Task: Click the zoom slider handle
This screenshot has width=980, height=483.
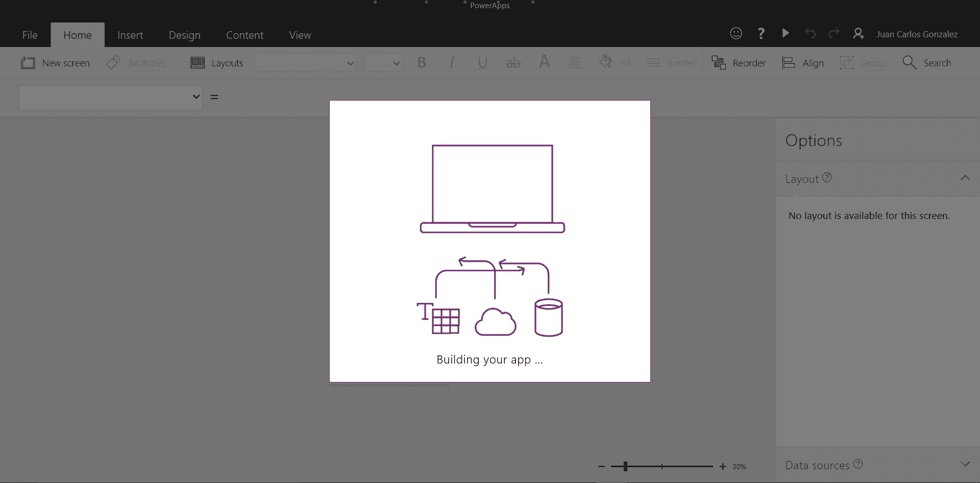Action: pyautogui.click(x=625, y=466)
